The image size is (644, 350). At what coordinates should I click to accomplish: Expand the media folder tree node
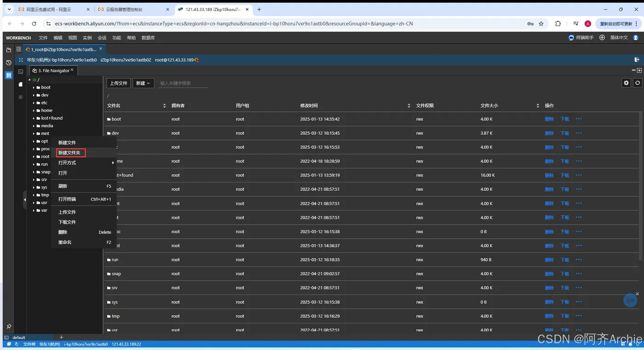tap(34, 126)
